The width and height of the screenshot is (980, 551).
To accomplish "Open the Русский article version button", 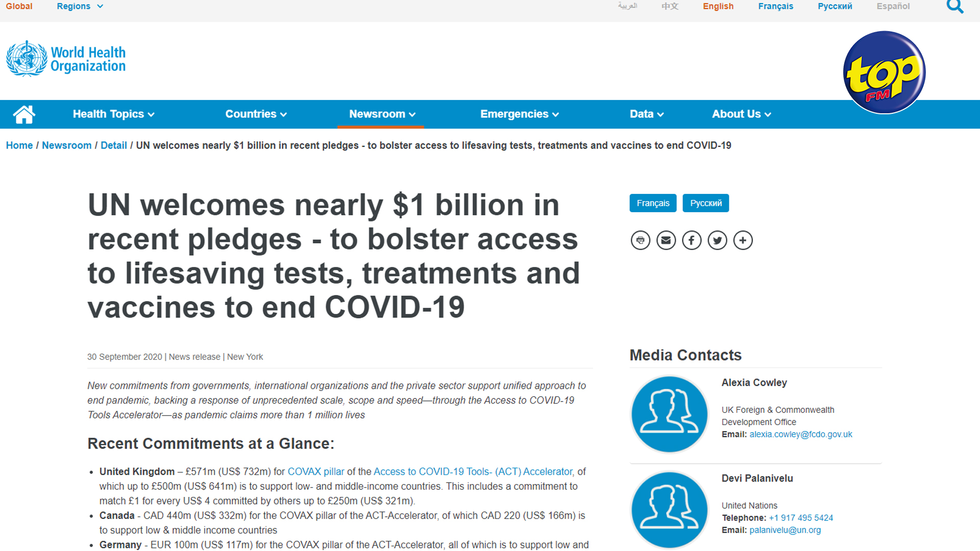I will pos(706,203).
